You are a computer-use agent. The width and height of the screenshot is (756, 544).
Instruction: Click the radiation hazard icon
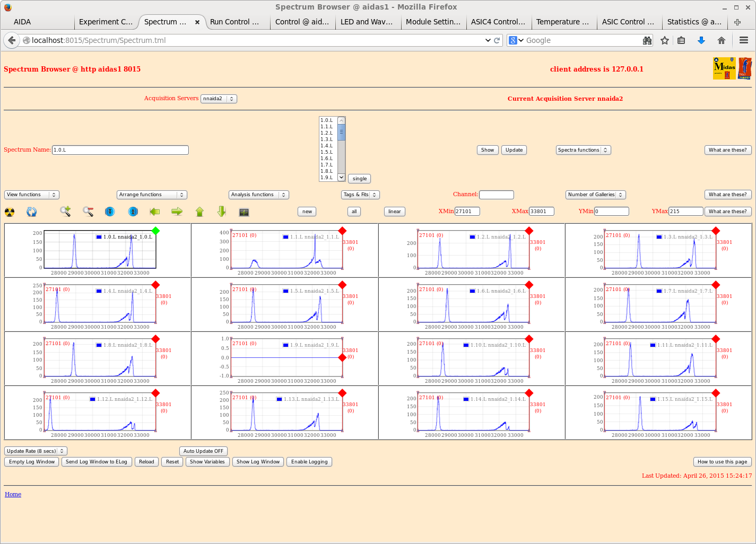coord(10,212)
